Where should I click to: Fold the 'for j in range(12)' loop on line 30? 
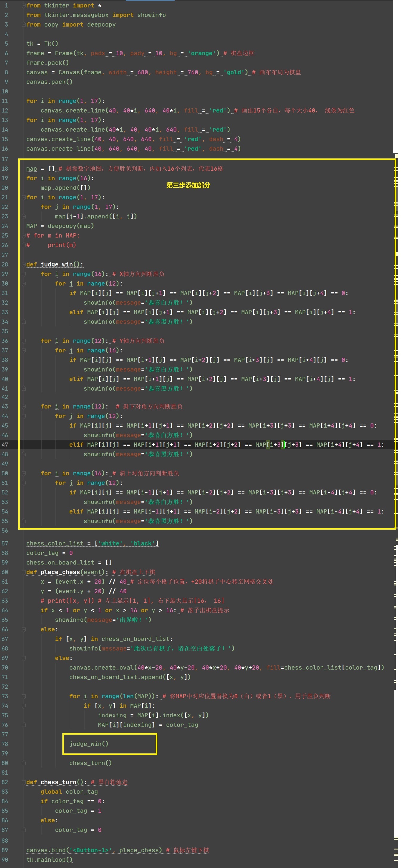point(24,284)
